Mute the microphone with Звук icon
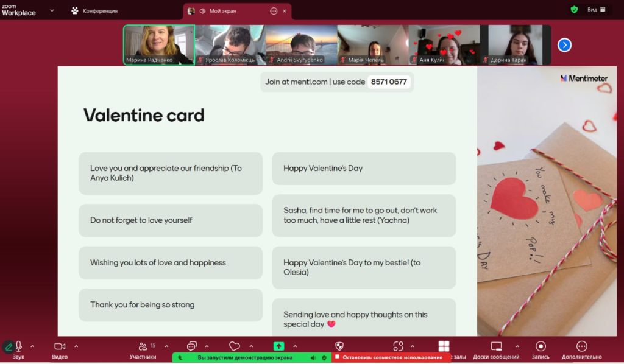The height and width of the screenshot is (364, 624). pos(19,346)
